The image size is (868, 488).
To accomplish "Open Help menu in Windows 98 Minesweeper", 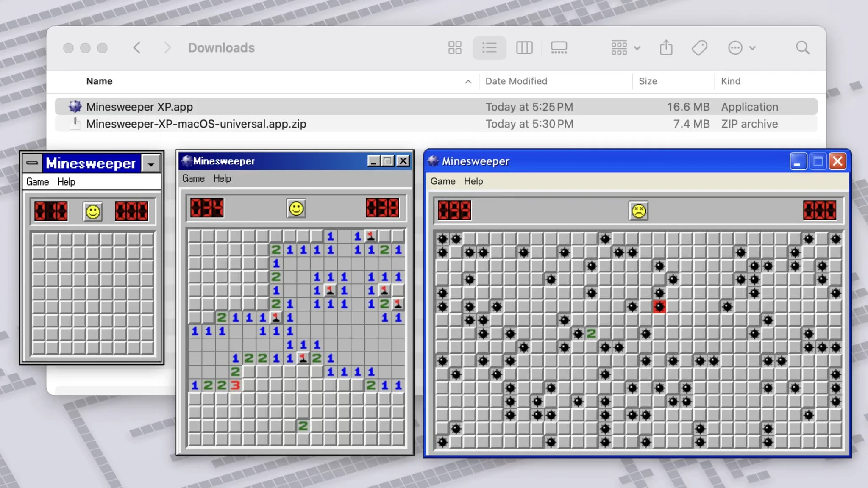I will tap(222, 179).
